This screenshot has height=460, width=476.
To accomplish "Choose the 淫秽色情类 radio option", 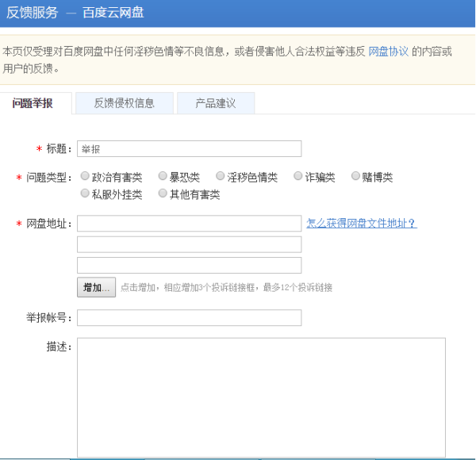I will pos(221,177).
